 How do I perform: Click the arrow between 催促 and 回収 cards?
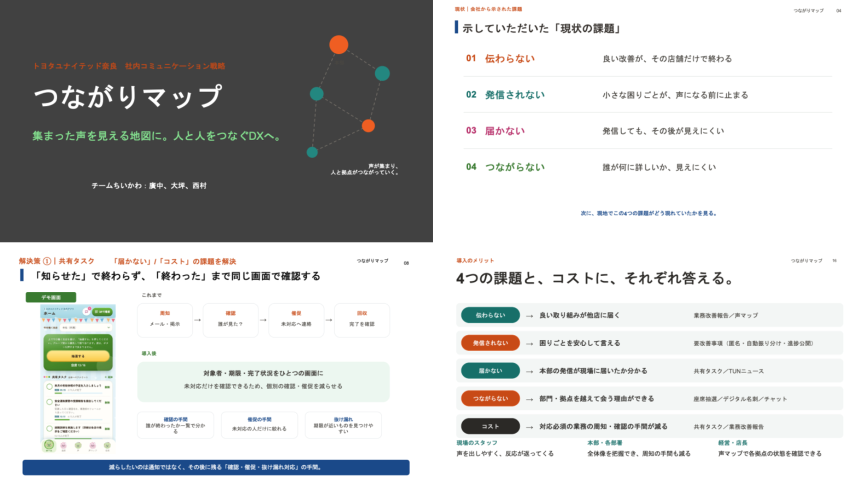[x=329, y=320]
